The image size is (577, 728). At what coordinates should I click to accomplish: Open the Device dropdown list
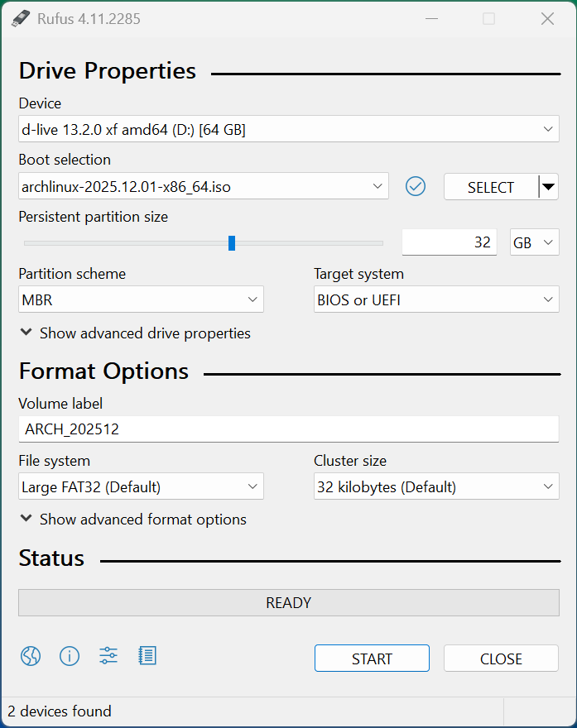click(x=288, y=129)
